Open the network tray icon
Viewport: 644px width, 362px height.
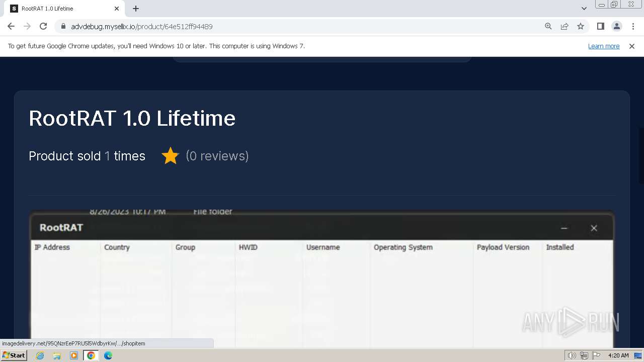[x=584, y=355]
